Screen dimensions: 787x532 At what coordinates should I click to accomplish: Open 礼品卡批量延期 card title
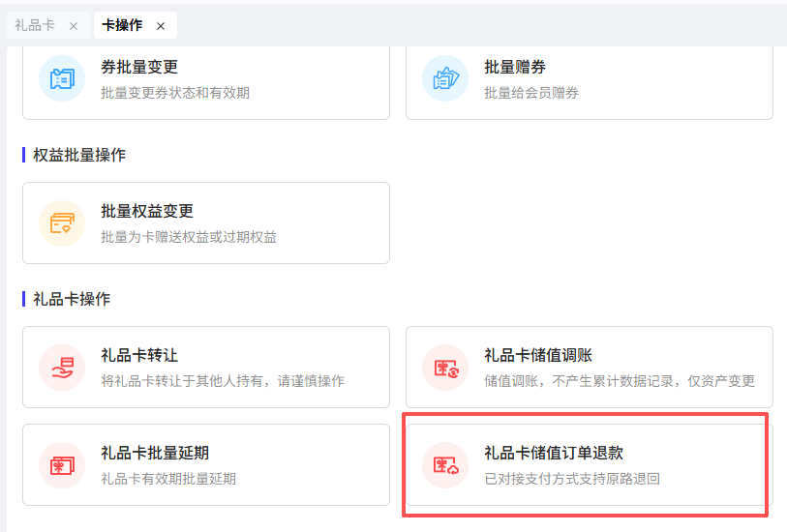(x=155, y=453)
